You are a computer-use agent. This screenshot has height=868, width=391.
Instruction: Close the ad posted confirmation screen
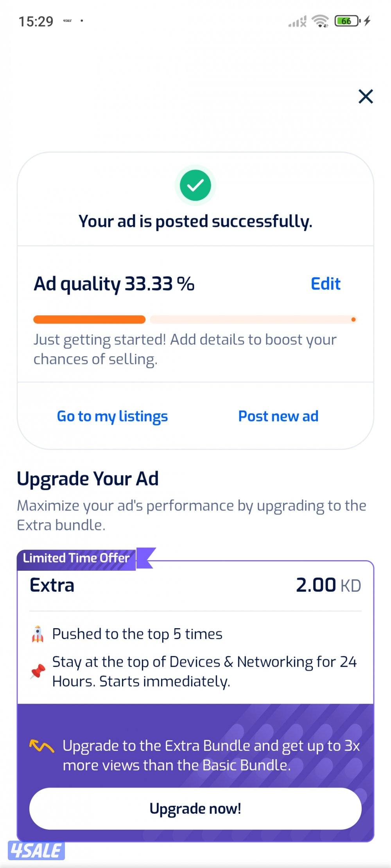366,96
